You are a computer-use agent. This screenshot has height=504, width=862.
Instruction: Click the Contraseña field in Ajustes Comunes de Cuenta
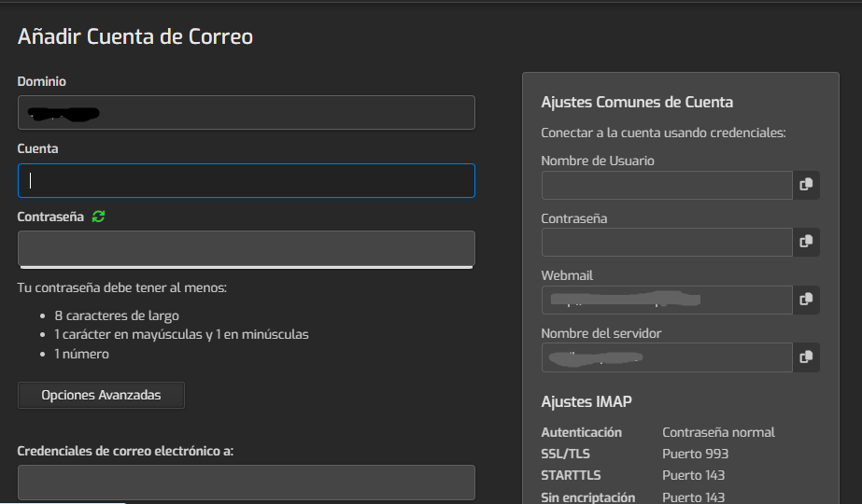pyautogui.click(x=666, y=242)
